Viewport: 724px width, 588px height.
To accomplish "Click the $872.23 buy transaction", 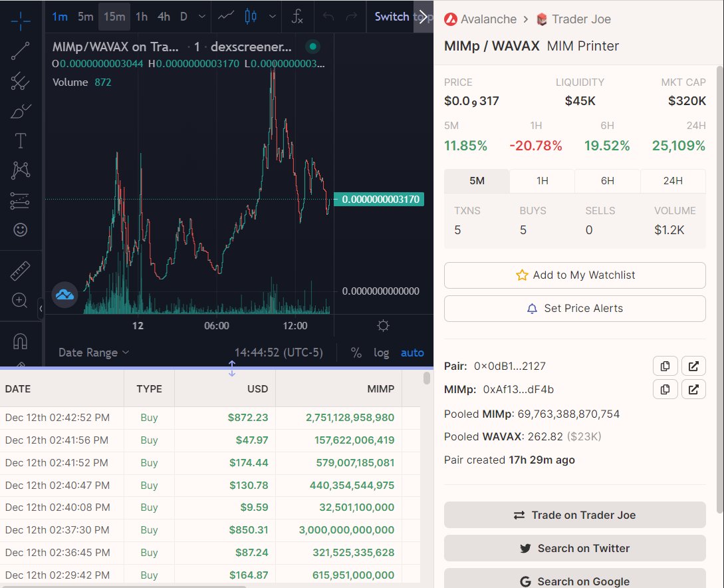I will point(210,418).
